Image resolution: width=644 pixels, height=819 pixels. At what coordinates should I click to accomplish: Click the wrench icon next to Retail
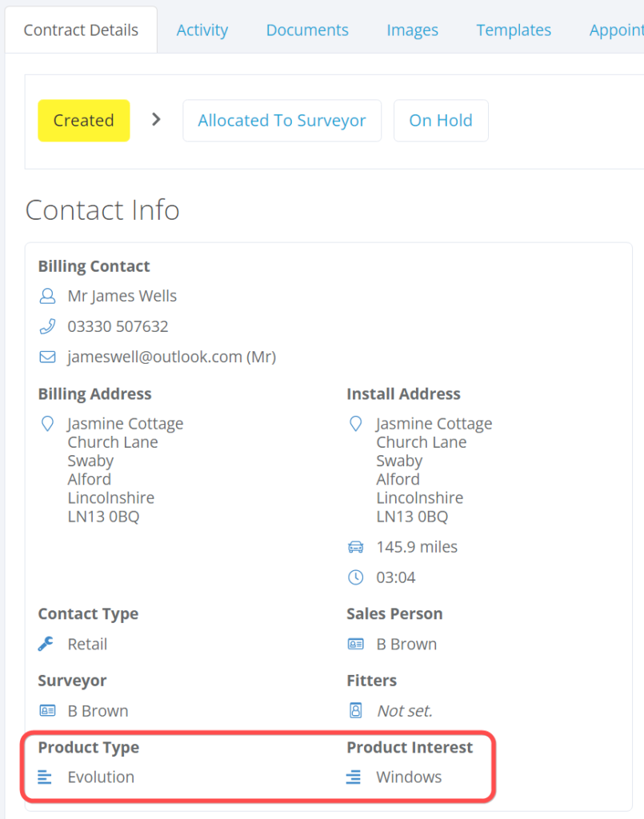click(46, 645)
